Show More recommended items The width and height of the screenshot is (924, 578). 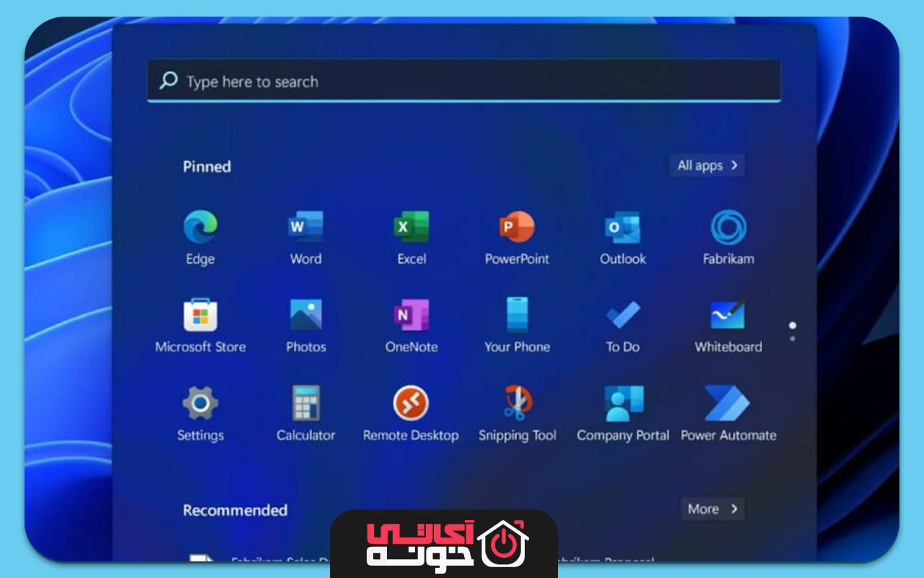712,509
